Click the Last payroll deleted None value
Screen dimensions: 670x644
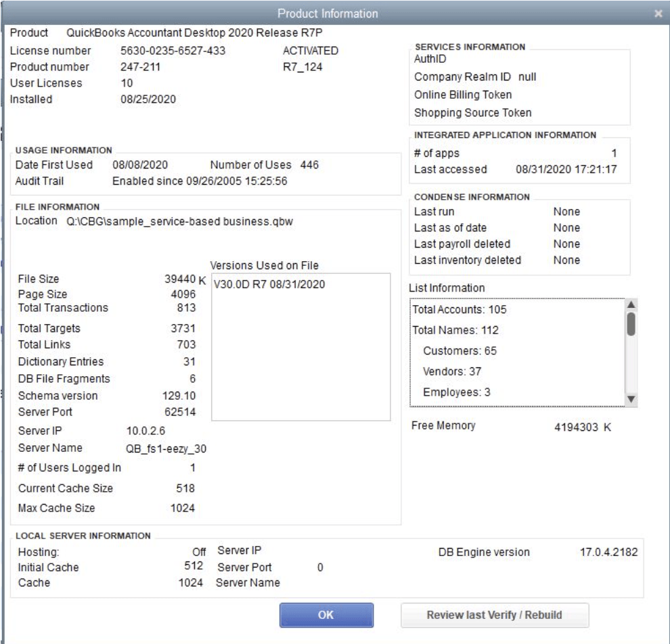click(x=566, y=244)
